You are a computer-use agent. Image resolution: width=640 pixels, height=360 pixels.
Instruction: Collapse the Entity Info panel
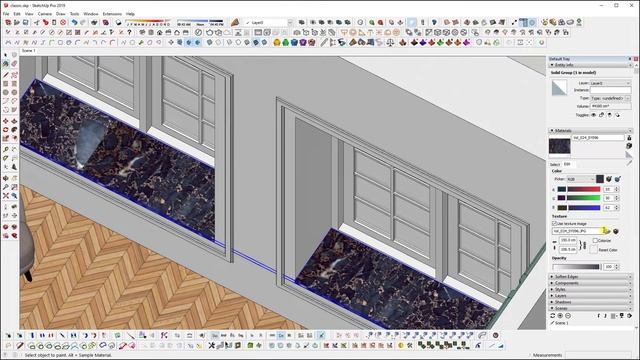pyautogui.click(x=590, y=65)
